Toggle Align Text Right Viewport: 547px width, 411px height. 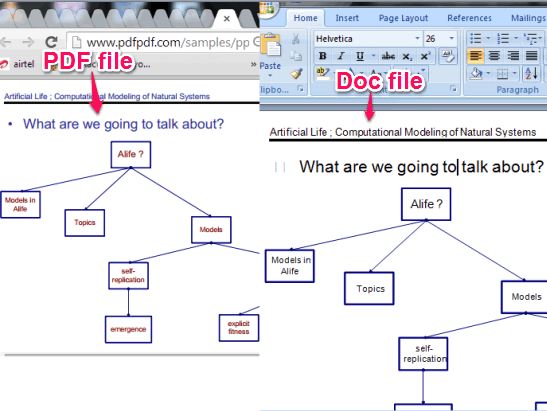click(513, 56)
